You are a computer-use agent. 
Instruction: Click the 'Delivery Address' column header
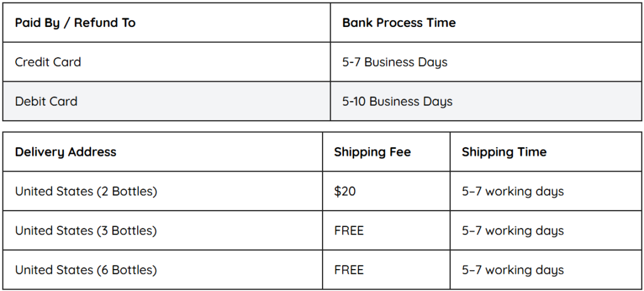pos(163,152)
